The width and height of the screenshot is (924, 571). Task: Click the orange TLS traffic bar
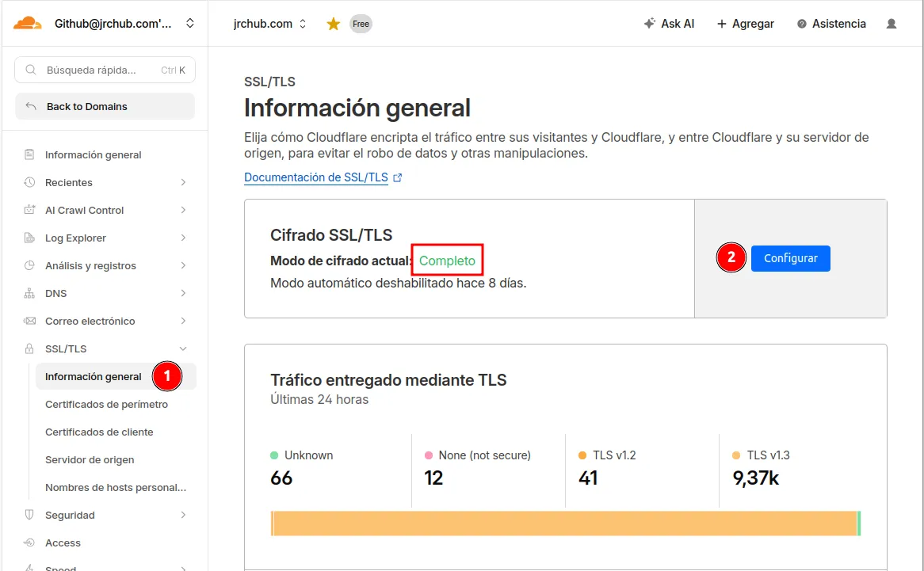pos(564,523)
